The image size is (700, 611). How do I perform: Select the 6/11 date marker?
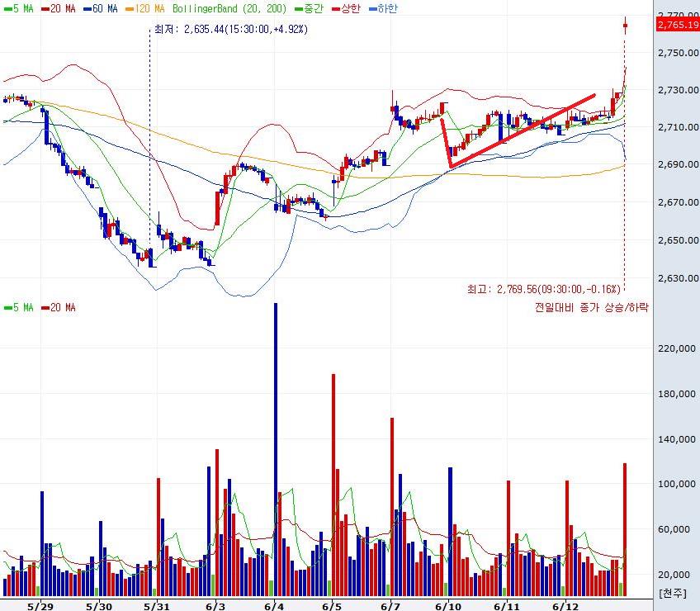[507, 606]
